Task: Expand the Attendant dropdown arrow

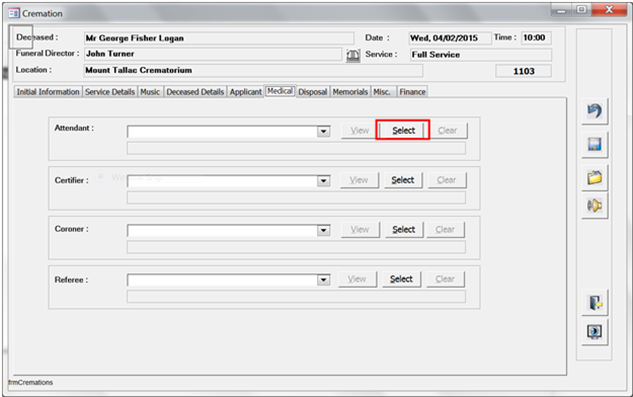Action: coord(323,131)
